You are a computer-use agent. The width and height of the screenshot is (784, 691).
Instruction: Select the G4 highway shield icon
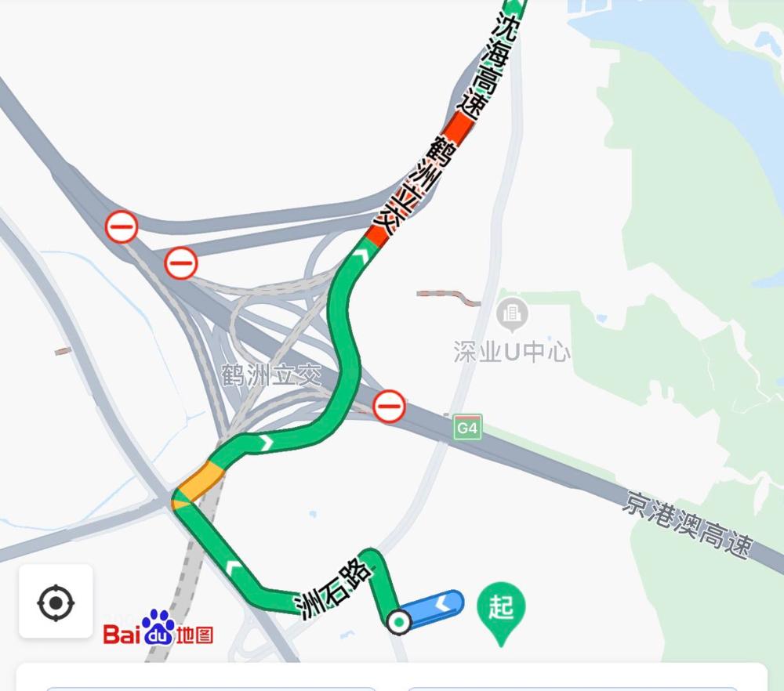pyautogui.click(x=467, y=428)
